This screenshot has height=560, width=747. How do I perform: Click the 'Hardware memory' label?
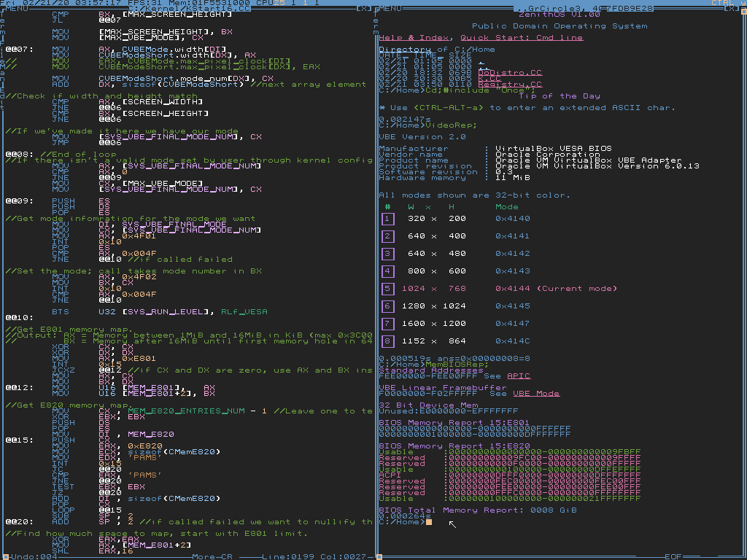pyautogui.click(x=422, y=178)
